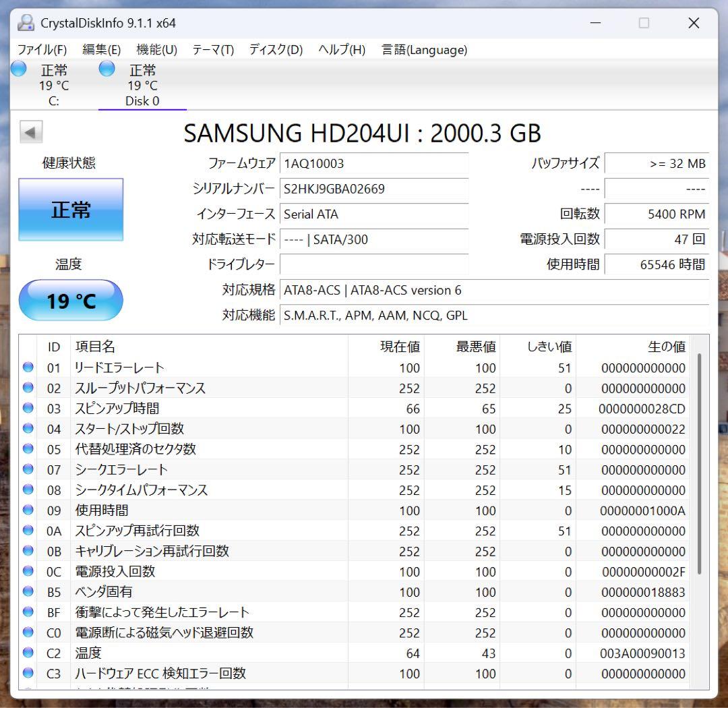Click the blue dot next to シークエラーレート
This screenshot has width=728, height=708.
click(x=28, y=469)
